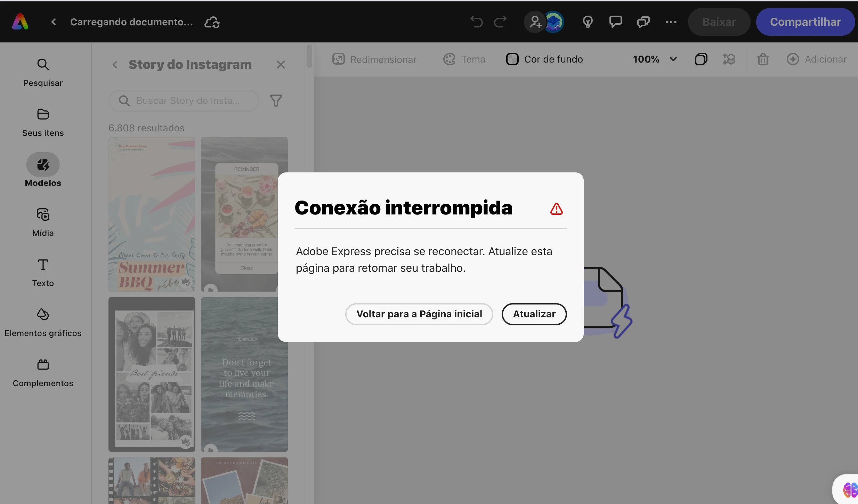Image resolution: width=858 pixels, height=504 pixels.
Task: Click back chevron beside Carregando documento
Action: point(54,22)
